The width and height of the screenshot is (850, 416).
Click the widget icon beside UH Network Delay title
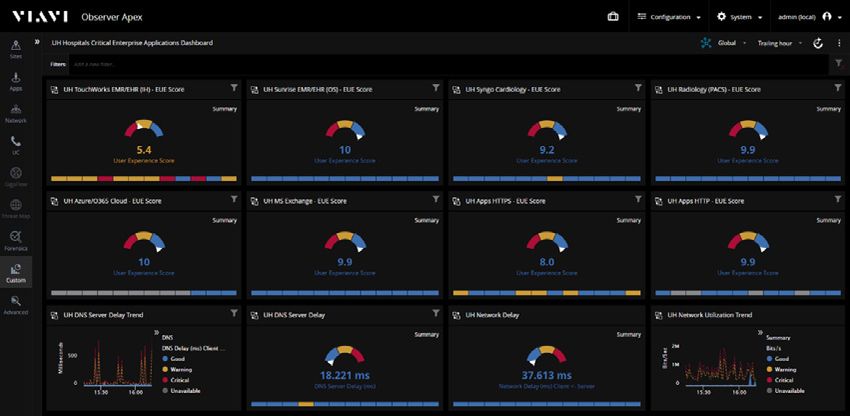click(456, 315)
